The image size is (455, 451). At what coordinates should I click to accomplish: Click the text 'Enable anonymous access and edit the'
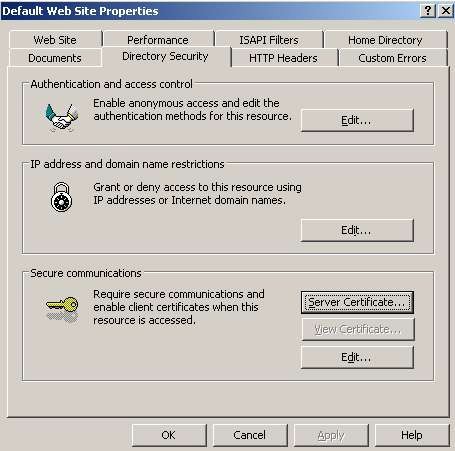click(186, 103)
